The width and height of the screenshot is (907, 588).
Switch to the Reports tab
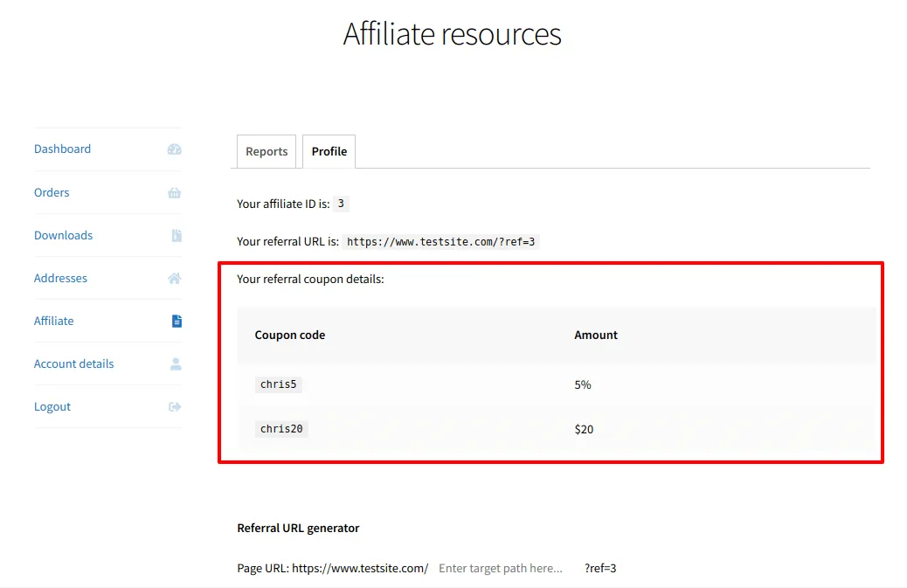click(x=267, y=151)
